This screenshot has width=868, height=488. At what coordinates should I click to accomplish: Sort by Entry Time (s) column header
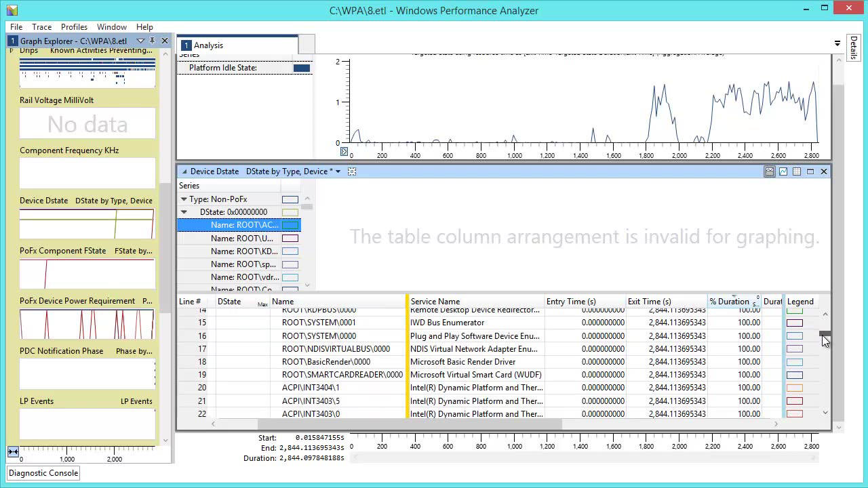point(585,302)
